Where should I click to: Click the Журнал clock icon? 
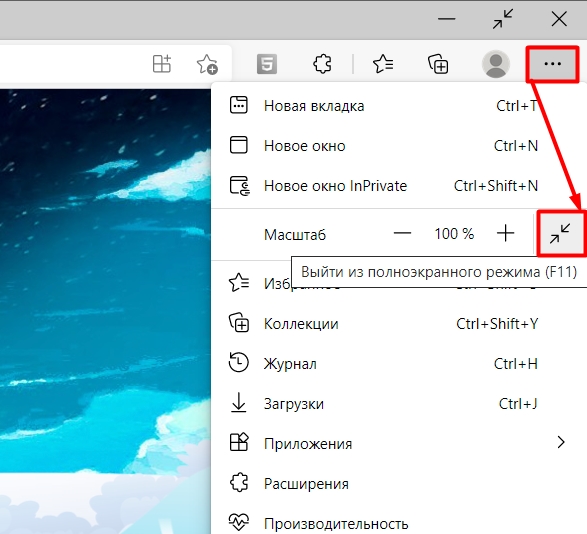(238, 362)
